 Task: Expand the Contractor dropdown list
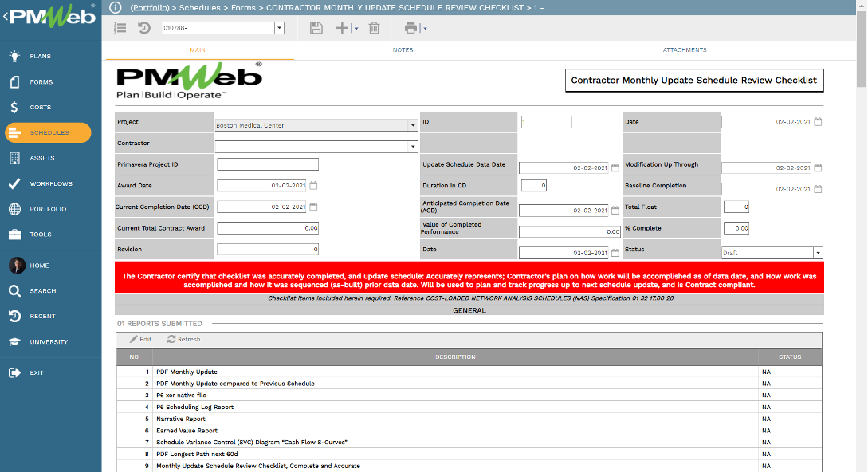click(x=412, y=147)
